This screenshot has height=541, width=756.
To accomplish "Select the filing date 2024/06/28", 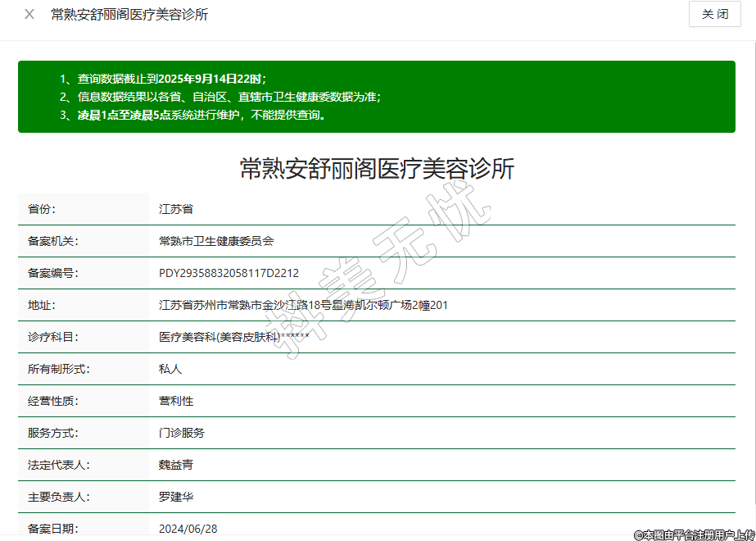I will coord(188,529).
